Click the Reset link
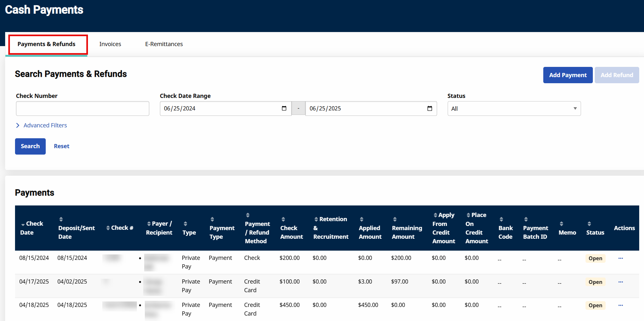The width and height of the screenshot is (644, 321). tap(61, 146)
